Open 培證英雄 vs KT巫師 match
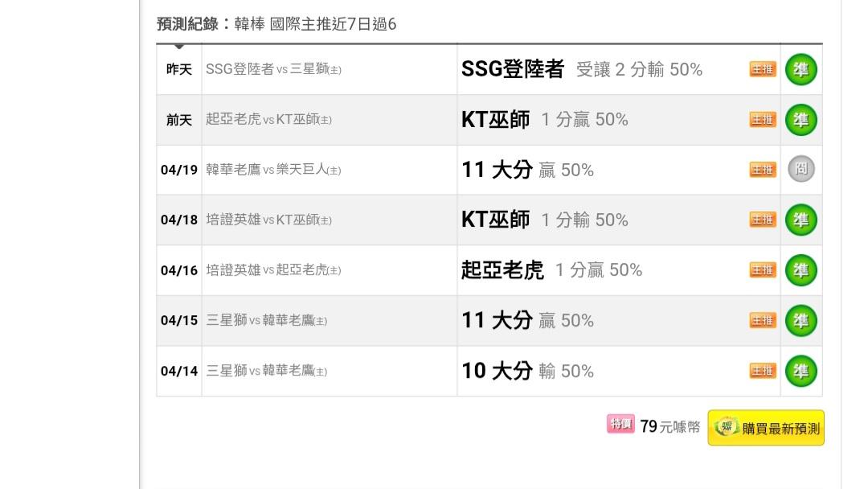This screenshot has height=489, width=868. (x=268, y=220)
